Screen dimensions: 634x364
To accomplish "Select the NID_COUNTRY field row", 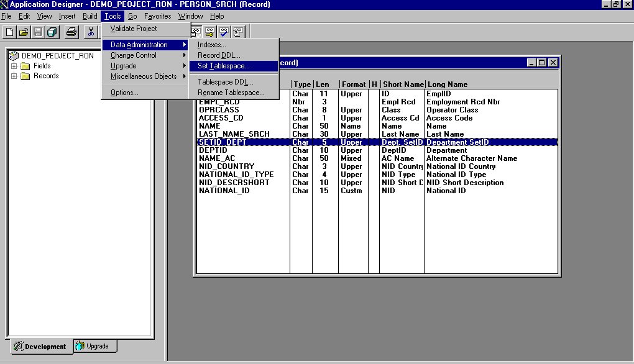I will 377,166.
